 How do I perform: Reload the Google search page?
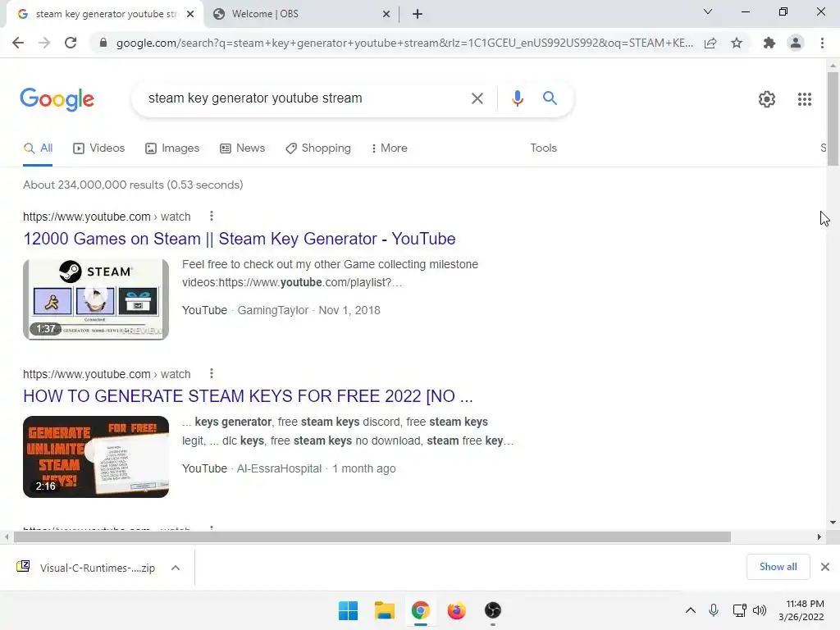point(71,43)
